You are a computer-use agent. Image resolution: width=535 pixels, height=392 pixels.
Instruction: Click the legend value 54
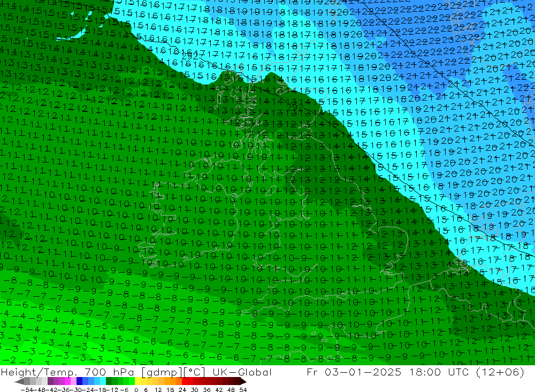coord(243,390)
